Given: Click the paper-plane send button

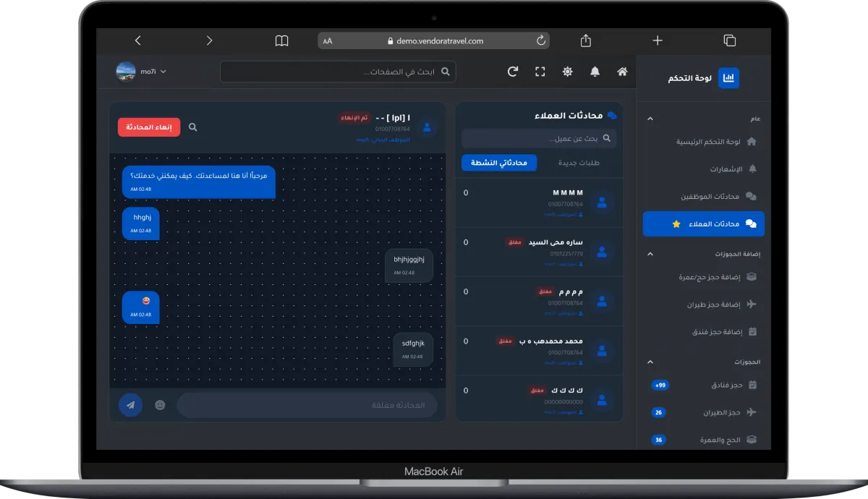Looking at the screenshot, I should [x=130, y=405].
